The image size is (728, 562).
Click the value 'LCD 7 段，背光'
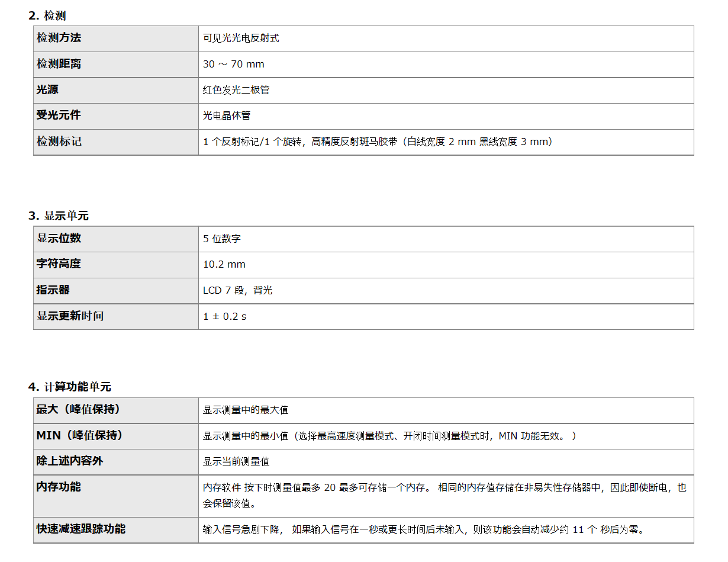coord(238,290)
